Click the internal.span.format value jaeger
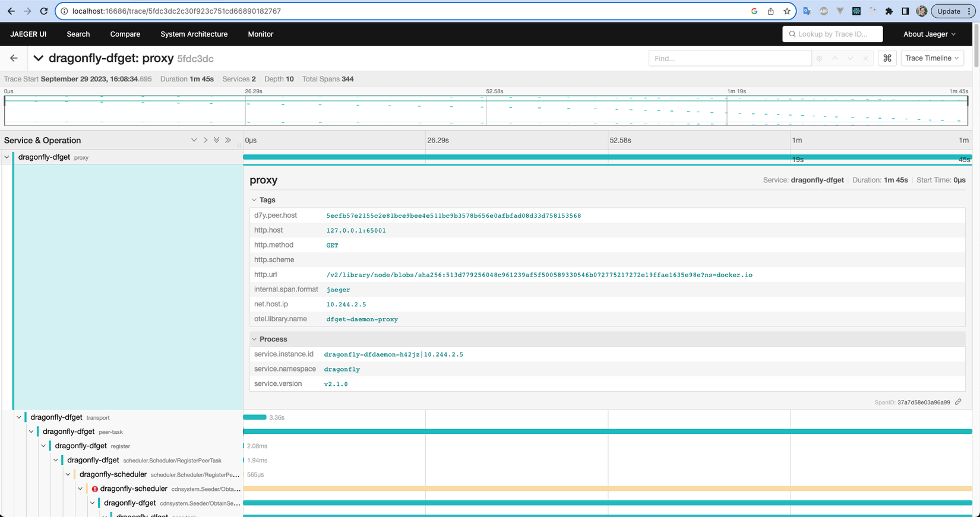Image resolution: width=980 pixels, height=517 pixels. [x=338, y=290]
